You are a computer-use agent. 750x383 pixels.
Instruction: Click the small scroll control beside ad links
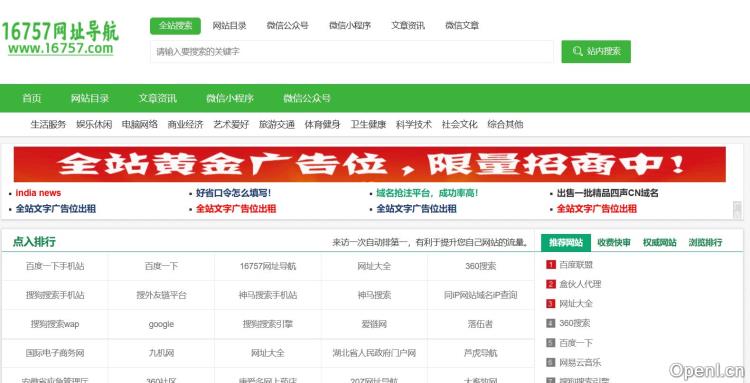click(x=737, y=210)
